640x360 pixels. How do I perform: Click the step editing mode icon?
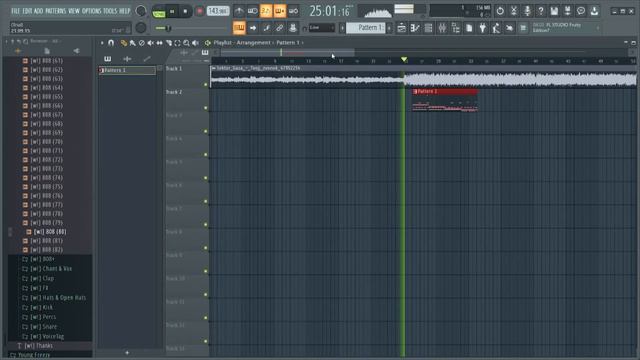266,28
